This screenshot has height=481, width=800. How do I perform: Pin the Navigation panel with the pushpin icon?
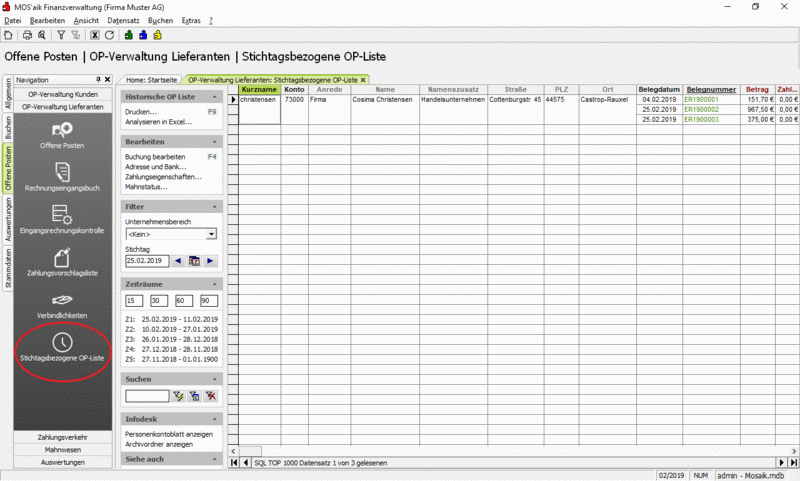(x=98, y=80)
